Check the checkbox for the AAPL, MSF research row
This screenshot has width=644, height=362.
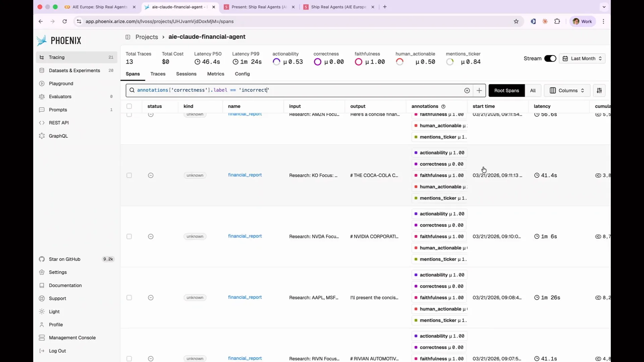click(129, 298)
